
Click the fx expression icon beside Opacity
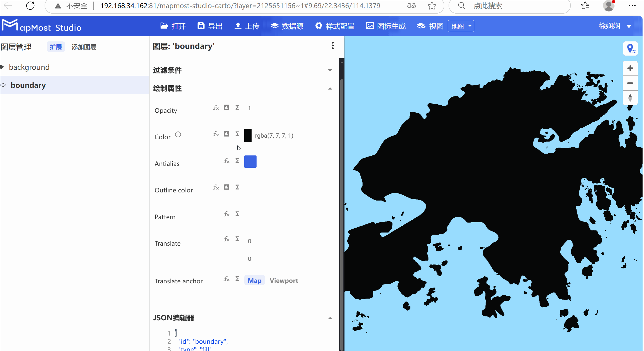(x=216, y=107)
